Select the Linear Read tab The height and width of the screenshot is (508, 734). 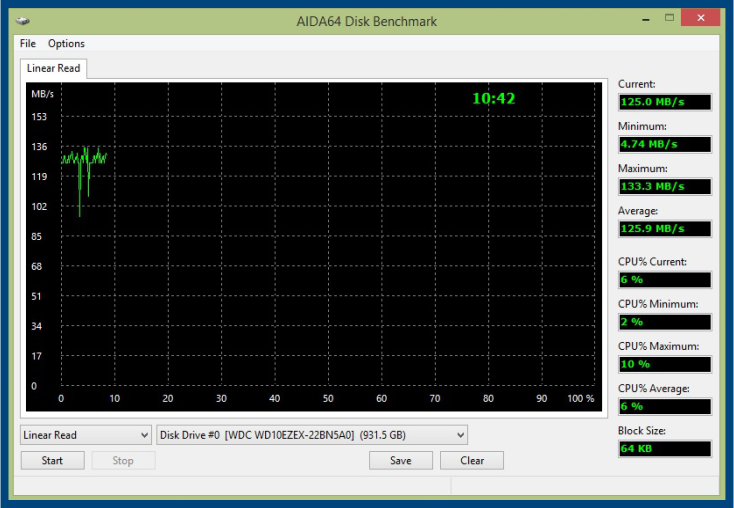point(53,68)
